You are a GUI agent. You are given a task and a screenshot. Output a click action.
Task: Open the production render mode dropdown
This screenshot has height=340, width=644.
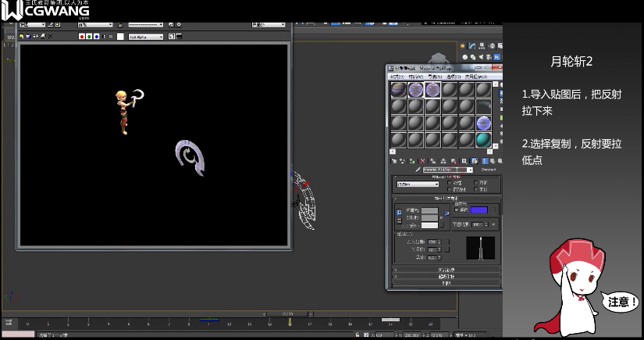click(269, 25)
